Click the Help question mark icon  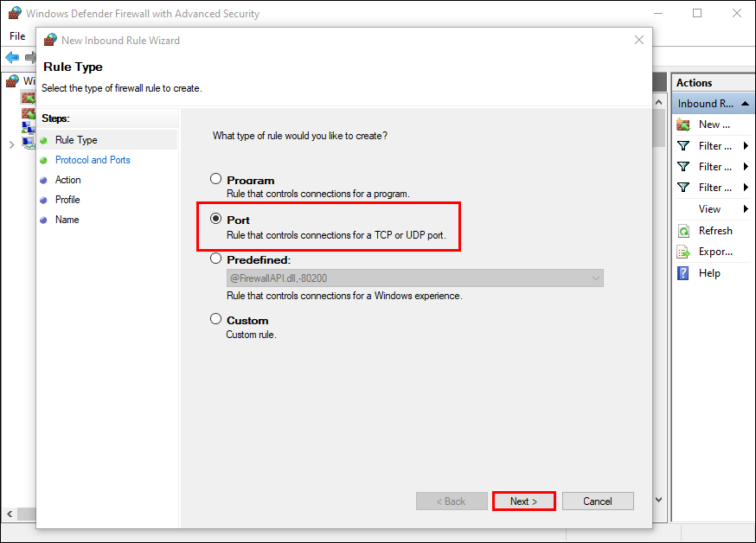click(683, 273)
